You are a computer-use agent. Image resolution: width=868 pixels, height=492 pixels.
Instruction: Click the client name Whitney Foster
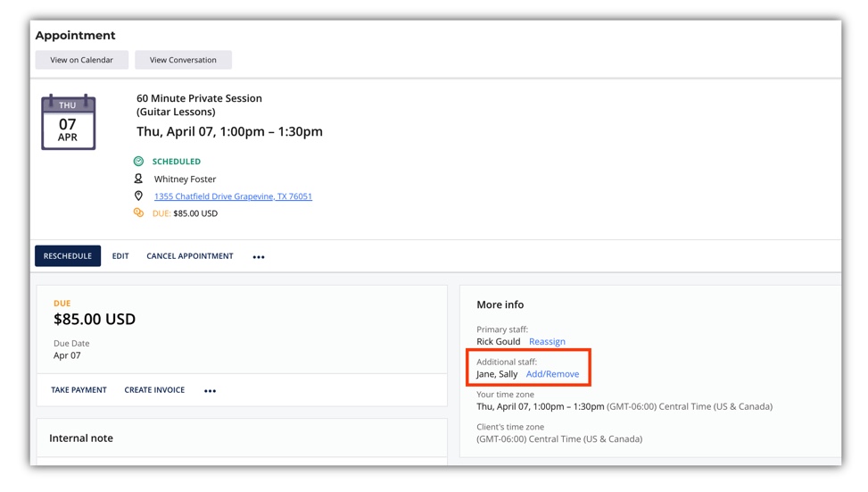[185, 179]
